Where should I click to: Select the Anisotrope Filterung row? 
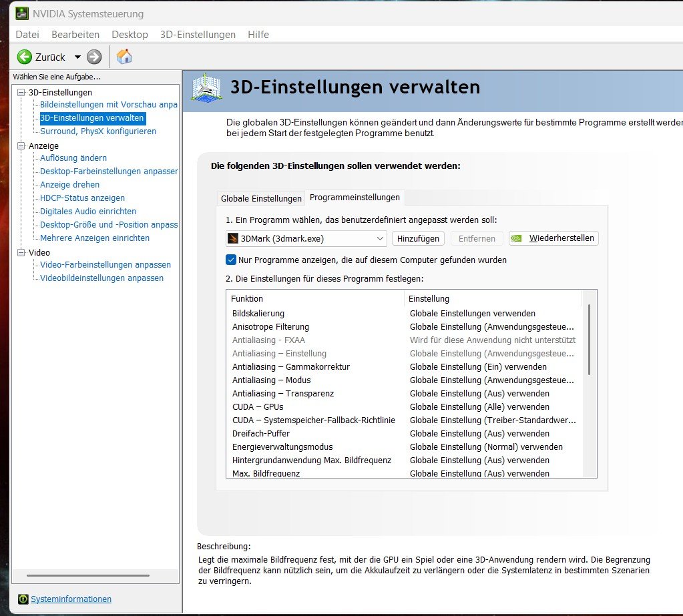click(404, 327)
